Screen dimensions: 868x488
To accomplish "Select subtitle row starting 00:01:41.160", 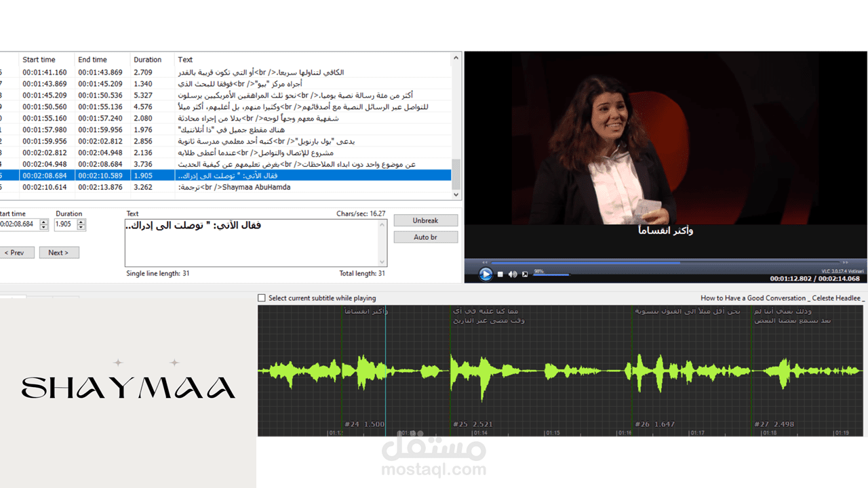I will coord(226,73).
